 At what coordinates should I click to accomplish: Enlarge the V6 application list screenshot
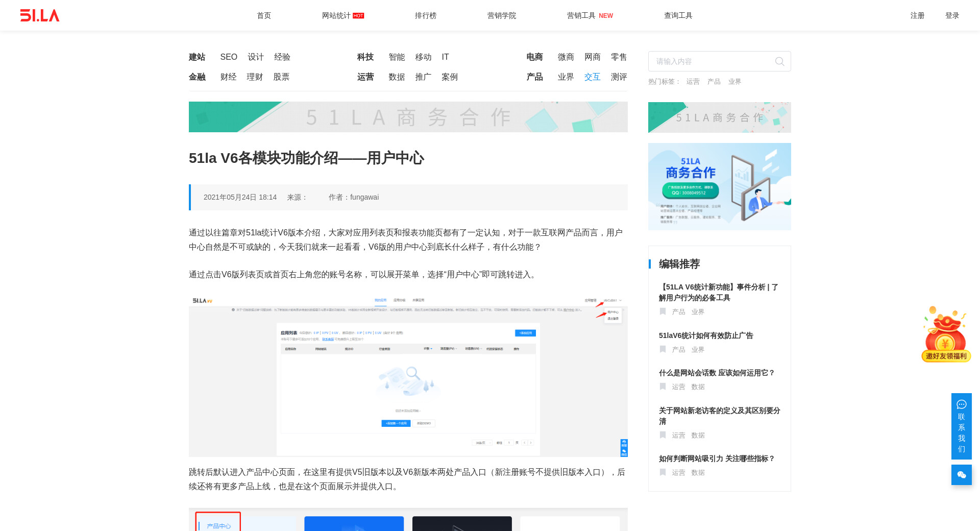pos(408,375)
